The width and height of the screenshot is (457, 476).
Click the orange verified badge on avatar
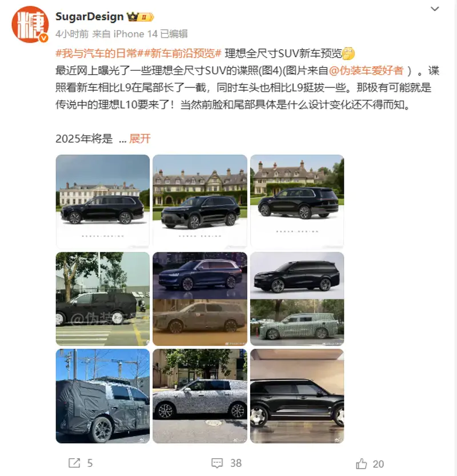click(x=44, y=38)
